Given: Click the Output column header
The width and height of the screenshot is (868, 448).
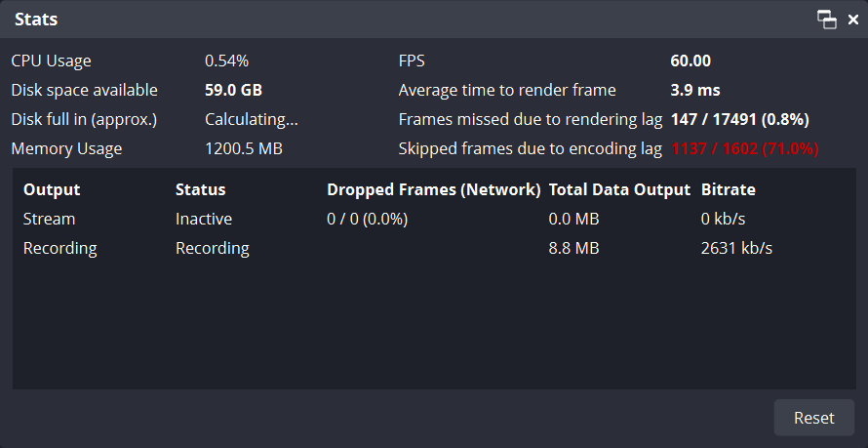Looking at the screenshot, I should click(52, 189).
